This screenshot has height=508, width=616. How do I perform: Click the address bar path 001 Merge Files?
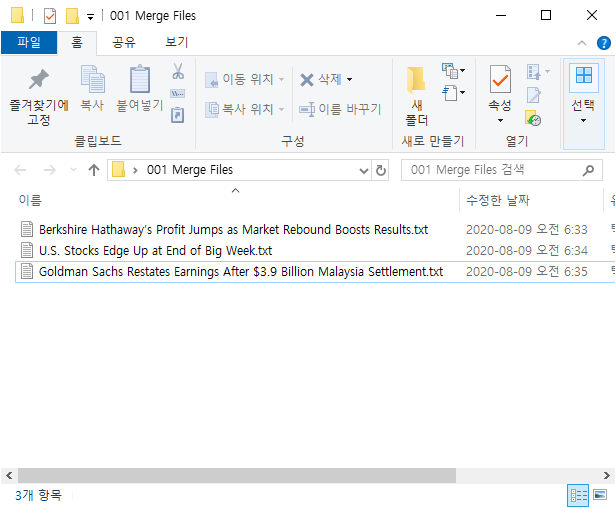(190, 170)
